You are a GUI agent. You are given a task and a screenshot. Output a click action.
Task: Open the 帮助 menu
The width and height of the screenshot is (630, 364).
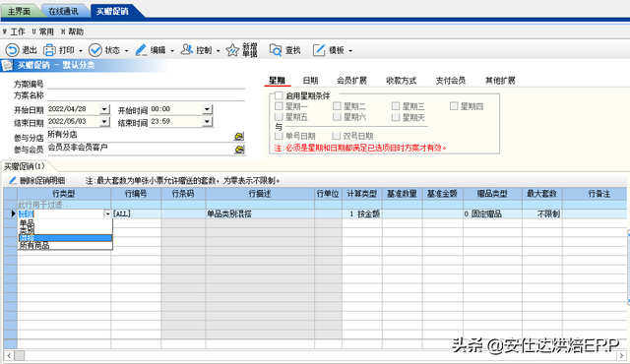(72, 31)
